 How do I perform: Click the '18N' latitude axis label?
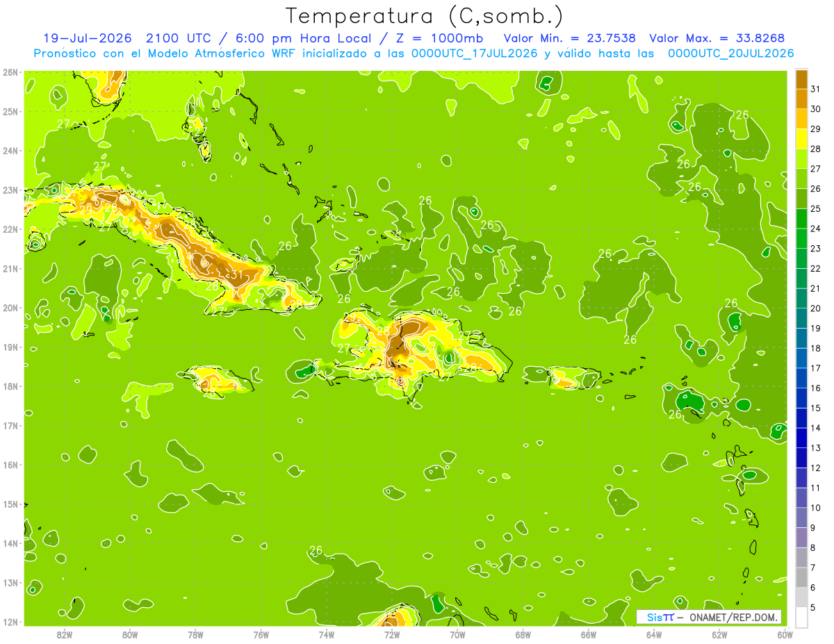click(10, 386)
